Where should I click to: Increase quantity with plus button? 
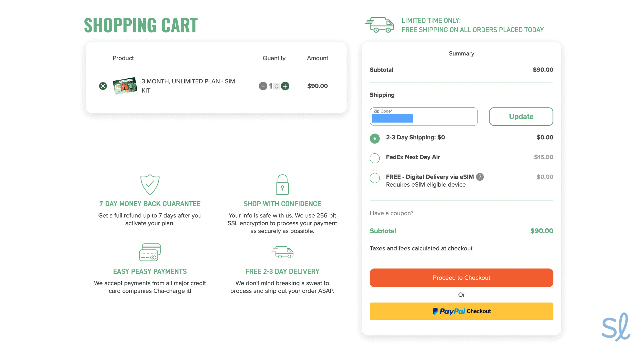[285, 86]
